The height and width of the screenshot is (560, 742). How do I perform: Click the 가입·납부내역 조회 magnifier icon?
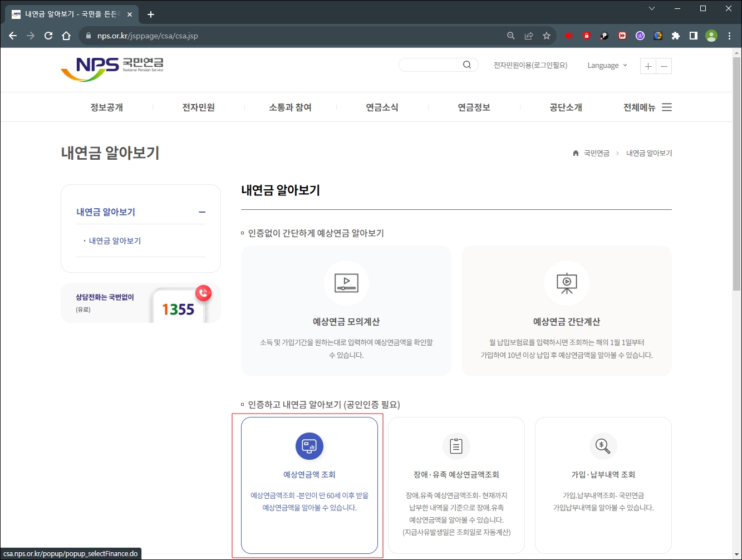(x=603, y=446)
